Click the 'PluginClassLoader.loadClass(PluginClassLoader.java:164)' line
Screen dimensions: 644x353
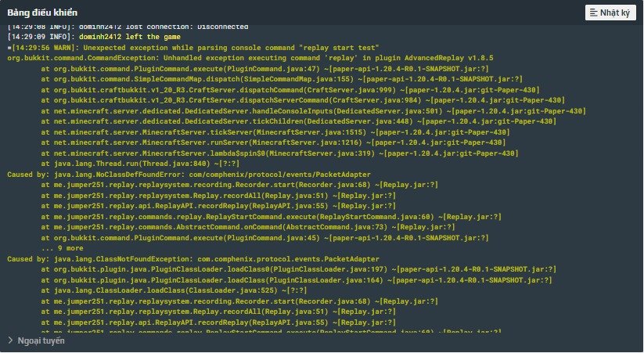click(297, 280)
